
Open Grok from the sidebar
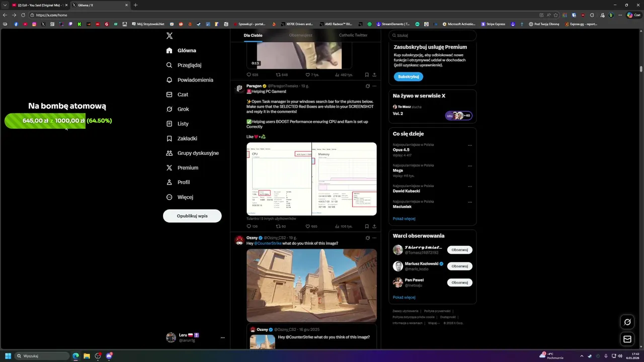[x=178, y=109]
